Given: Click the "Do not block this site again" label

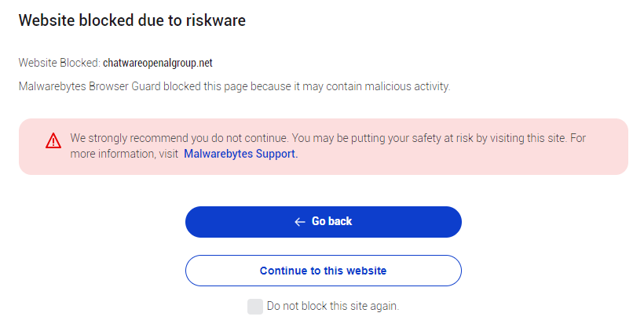Looking at the screenshot, I should click(333, 306).
